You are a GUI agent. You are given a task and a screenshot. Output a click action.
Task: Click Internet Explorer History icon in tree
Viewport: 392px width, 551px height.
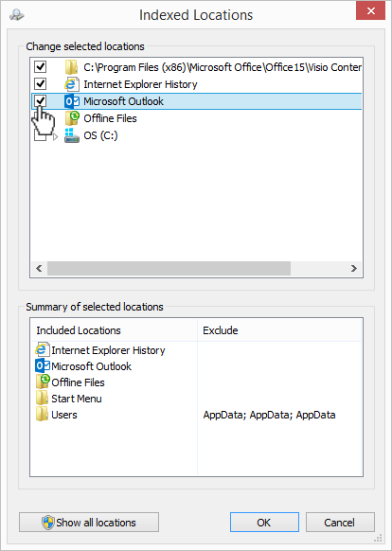(x=71, y=84)
